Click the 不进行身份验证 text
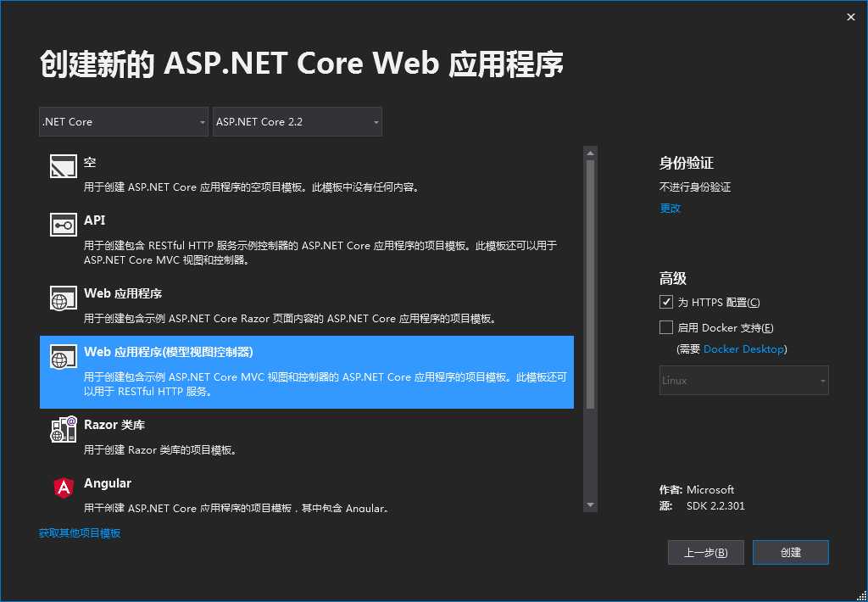 click(x=695, y=187)
